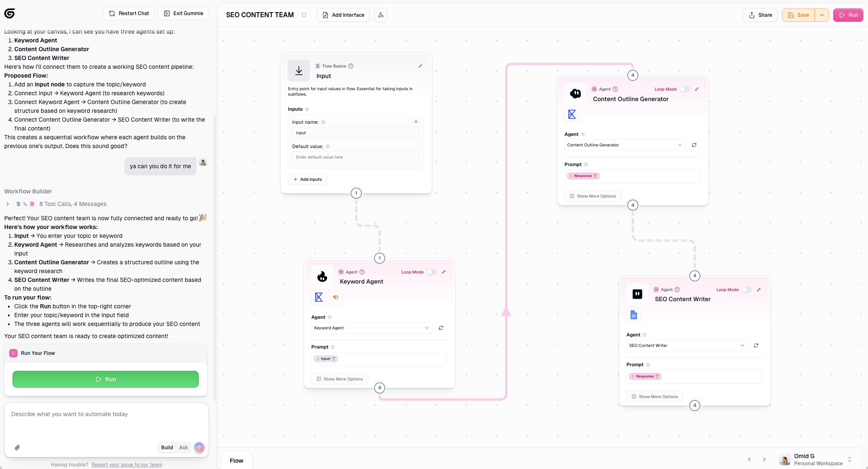Open the Save button dropdown arrow

[822, 15]
